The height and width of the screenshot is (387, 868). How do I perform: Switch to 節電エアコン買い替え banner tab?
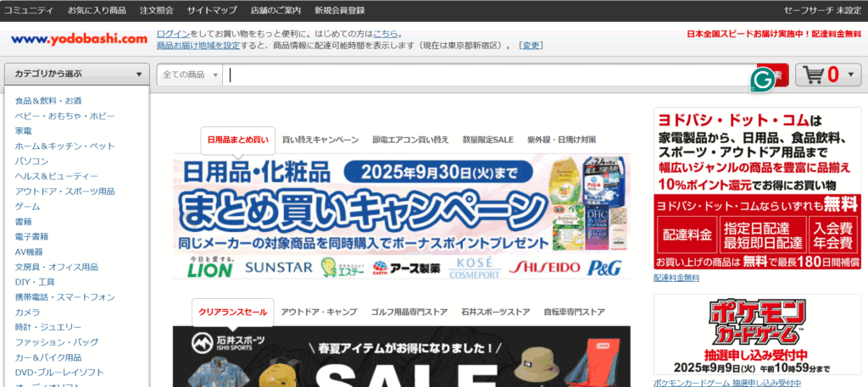tap(411, 140)
